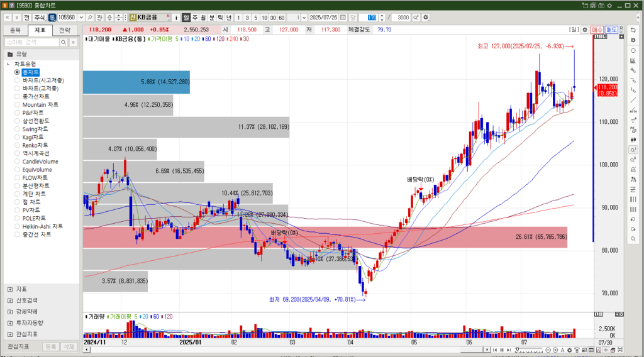This screenshot has width=644, height=357.
Task: Select the 월 monthly period button
Action: [203, 18]
